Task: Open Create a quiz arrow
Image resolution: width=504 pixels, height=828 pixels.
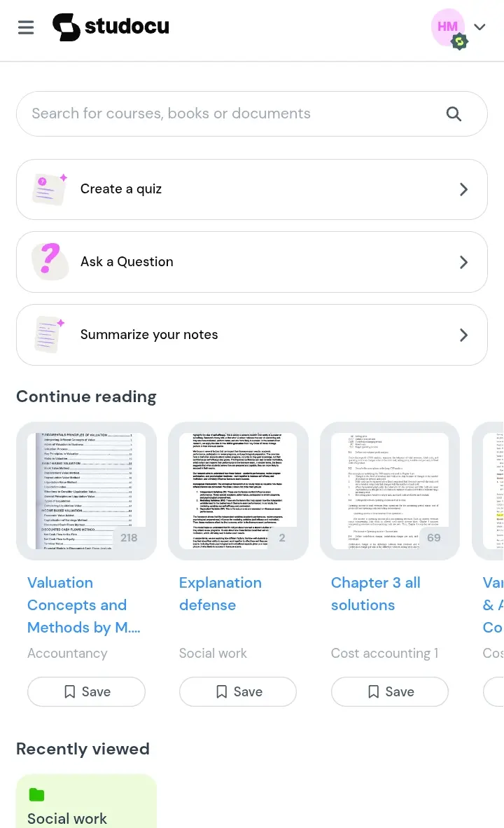Action: click(463, 189)
